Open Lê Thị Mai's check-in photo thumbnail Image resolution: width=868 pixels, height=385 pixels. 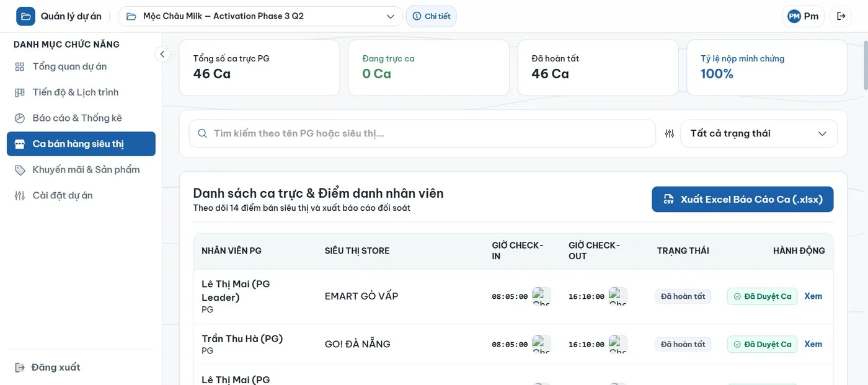tap(541, 296)
